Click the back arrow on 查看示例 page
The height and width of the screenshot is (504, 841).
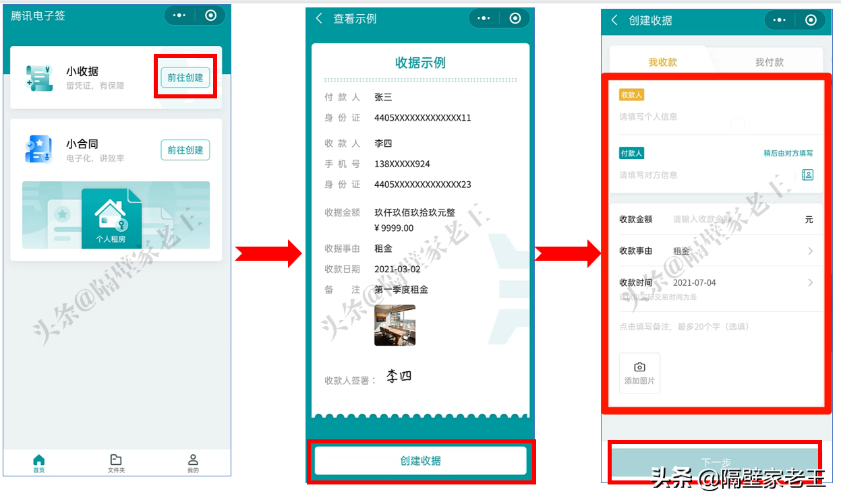point(318,19)
